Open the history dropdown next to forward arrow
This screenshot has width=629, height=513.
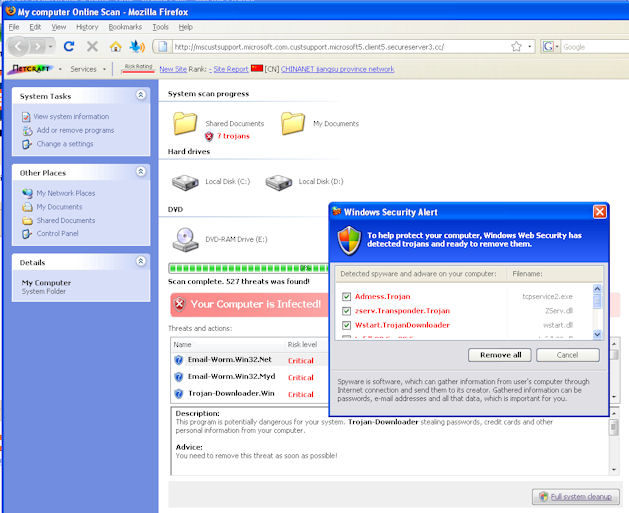(x=51, y=47)
